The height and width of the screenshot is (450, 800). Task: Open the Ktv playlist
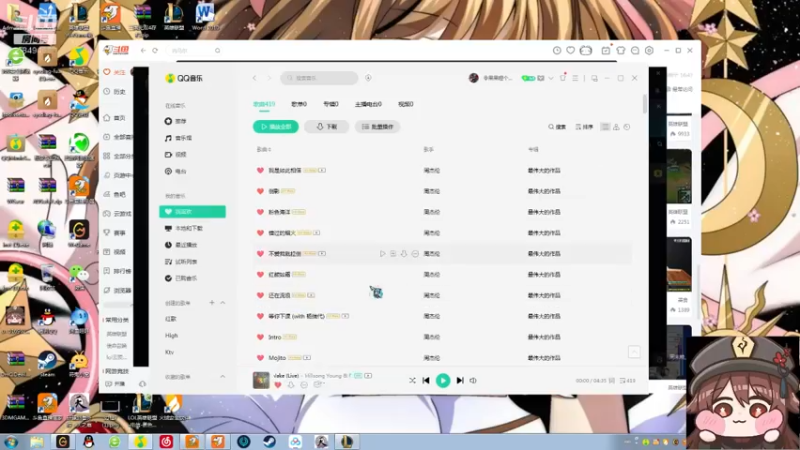169,353
